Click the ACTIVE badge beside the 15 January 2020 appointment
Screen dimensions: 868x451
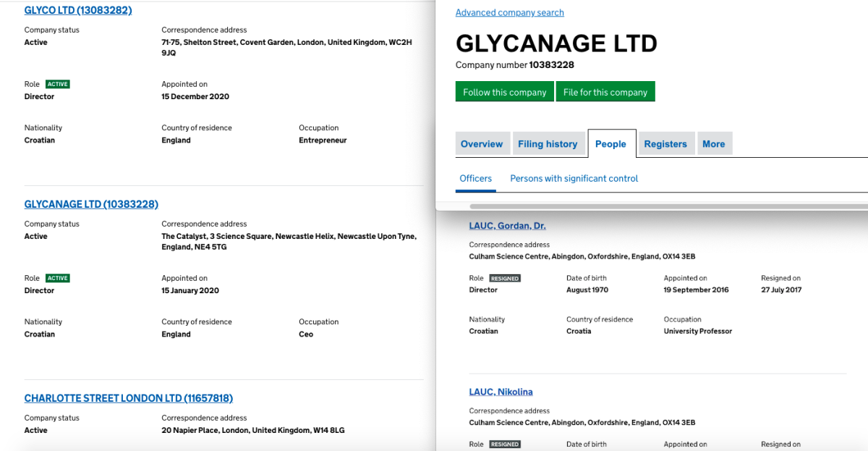tap(58, 279)
